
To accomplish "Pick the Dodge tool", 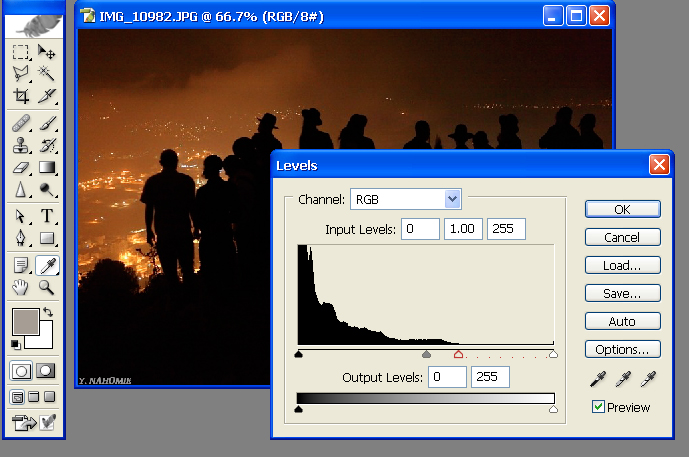I will click(x=46, y=190).
